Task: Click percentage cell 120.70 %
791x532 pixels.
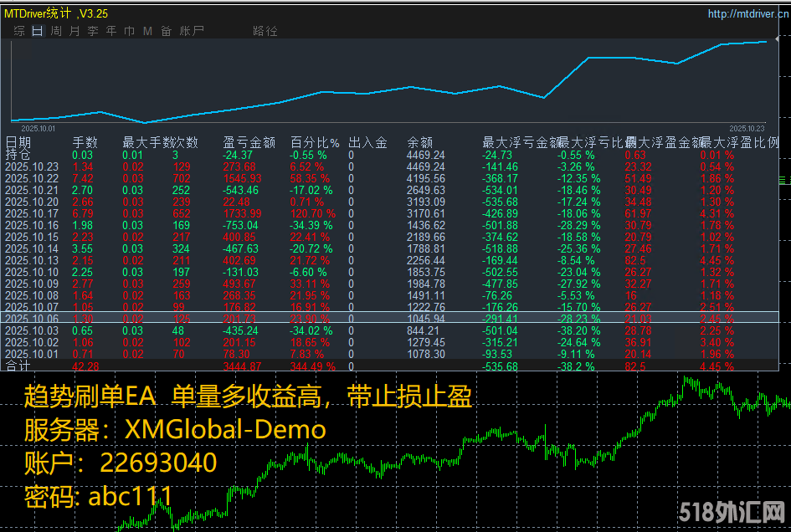Action: point(313,214)
